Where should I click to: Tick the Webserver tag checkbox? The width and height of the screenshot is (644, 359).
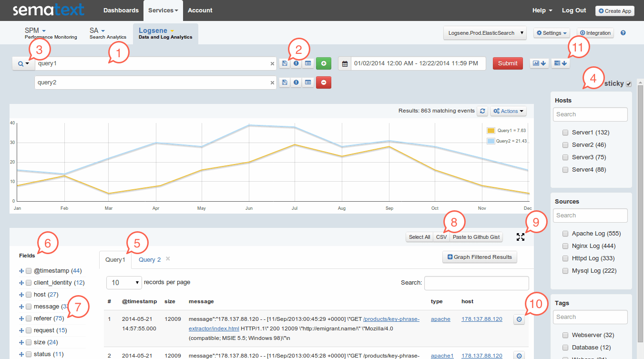(565, 335)
